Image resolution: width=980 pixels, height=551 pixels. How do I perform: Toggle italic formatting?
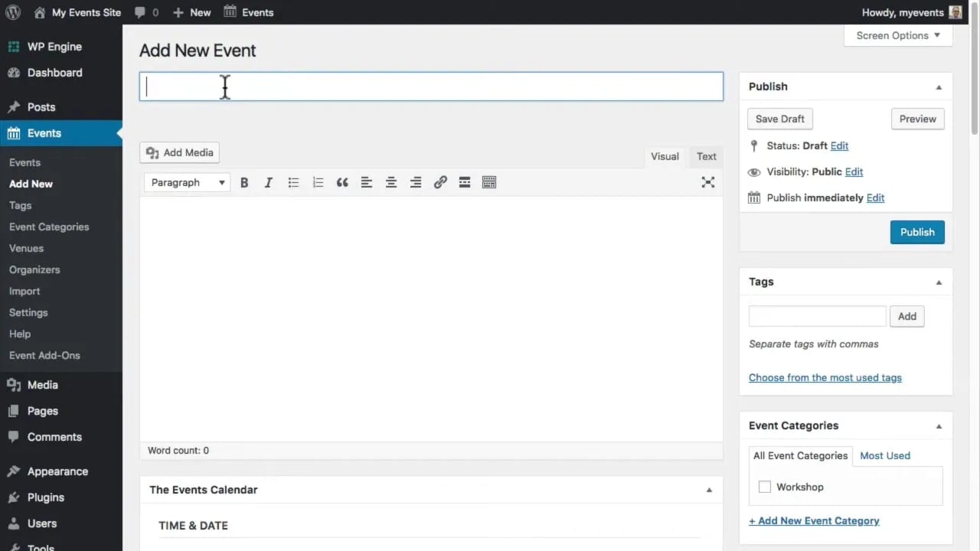269,182
